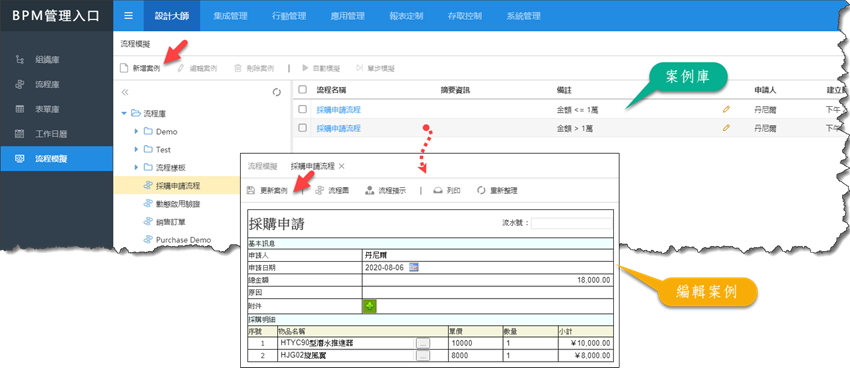Viewport: 850px width, 368px height.
Task: Switch to the 系統管理 top tab
Action: coord(523,16)
